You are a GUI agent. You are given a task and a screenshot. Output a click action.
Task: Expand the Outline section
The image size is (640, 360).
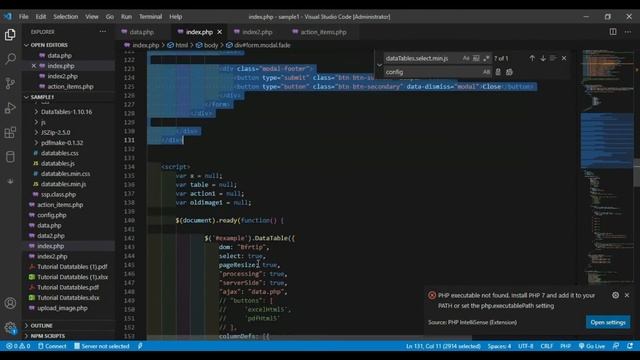pos(68,325)
